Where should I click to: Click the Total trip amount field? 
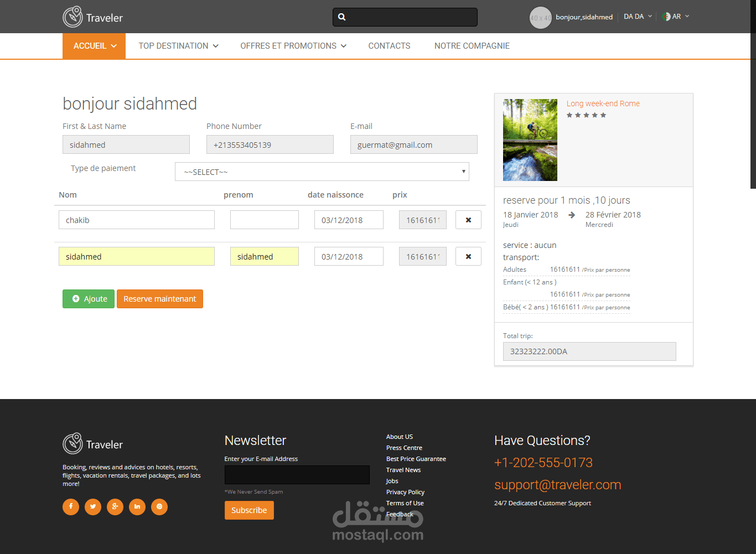pyautogui.click(x=589, y=351)
